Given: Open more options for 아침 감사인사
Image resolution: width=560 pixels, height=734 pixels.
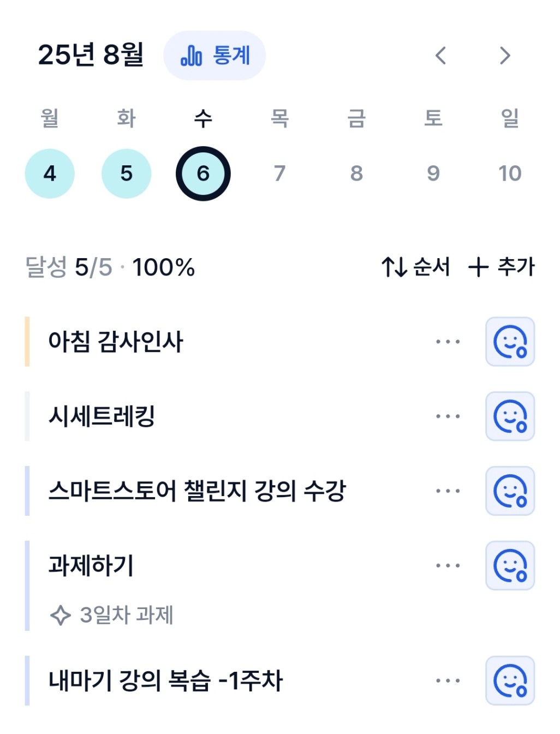Looking at the screenshot, I should pyautogui.click(x=448, y=342).
